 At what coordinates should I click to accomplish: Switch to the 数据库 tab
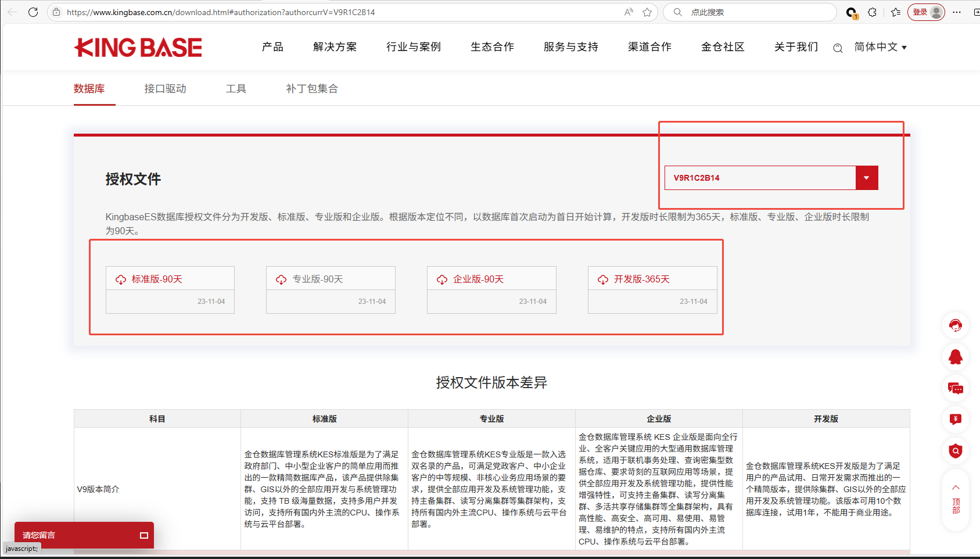tap(89, 88)
